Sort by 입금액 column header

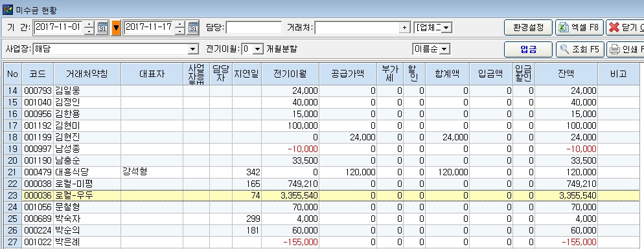(491, 74)
